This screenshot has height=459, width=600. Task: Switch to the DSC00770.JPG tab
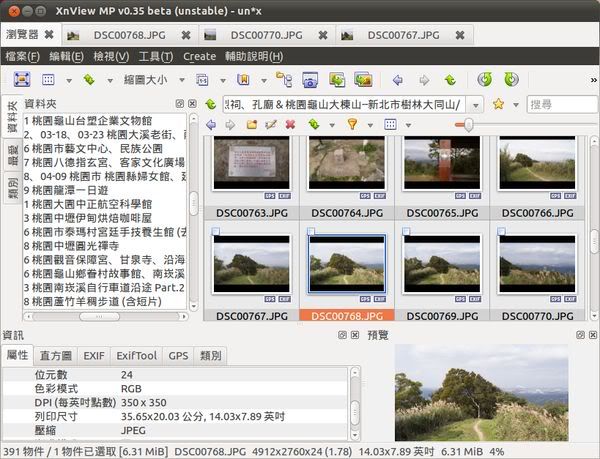(x=266, y=35)
